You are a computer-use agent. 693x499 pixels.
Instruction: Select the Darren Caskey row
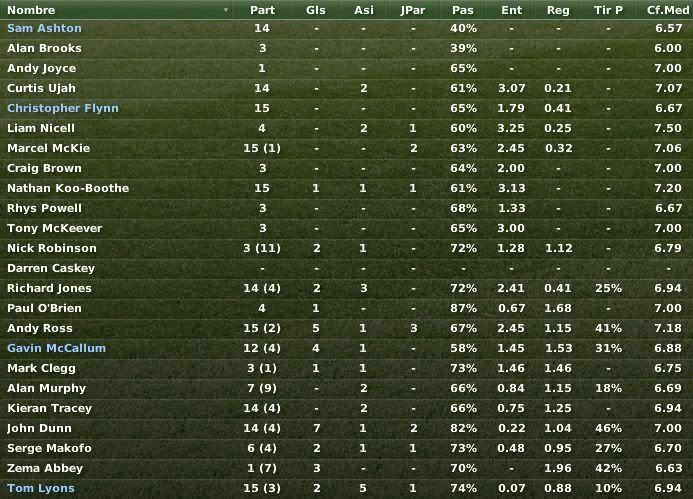point(346,268)
